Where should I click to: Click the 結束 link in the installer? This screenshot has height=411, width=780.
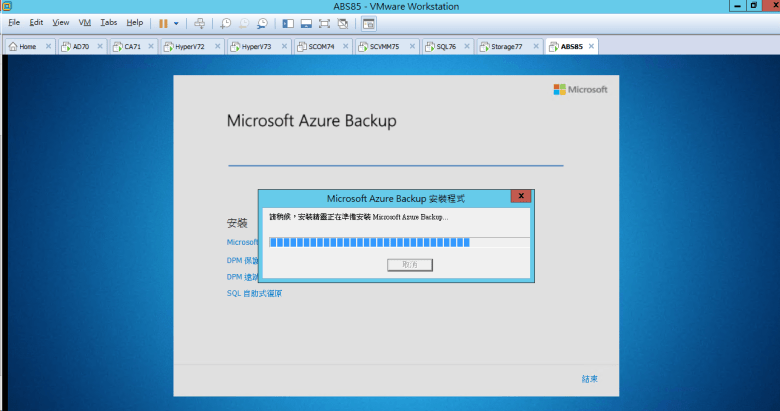coord(589,379)
